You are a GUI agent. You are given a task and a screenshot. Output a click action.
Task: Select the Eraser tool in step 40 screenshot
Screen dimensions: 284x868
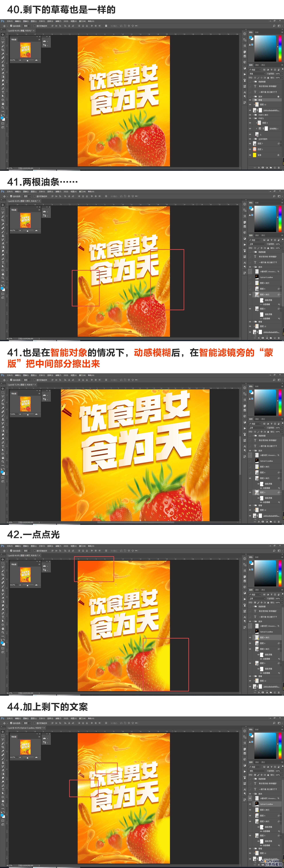click(3, 73)
